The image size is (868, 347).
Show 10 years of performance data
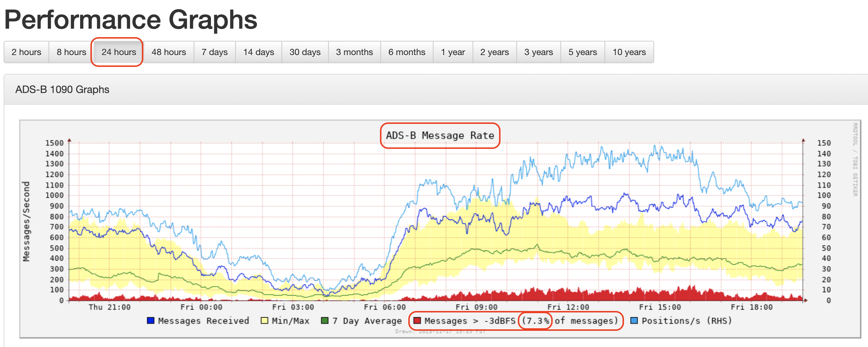pos(629,52)
